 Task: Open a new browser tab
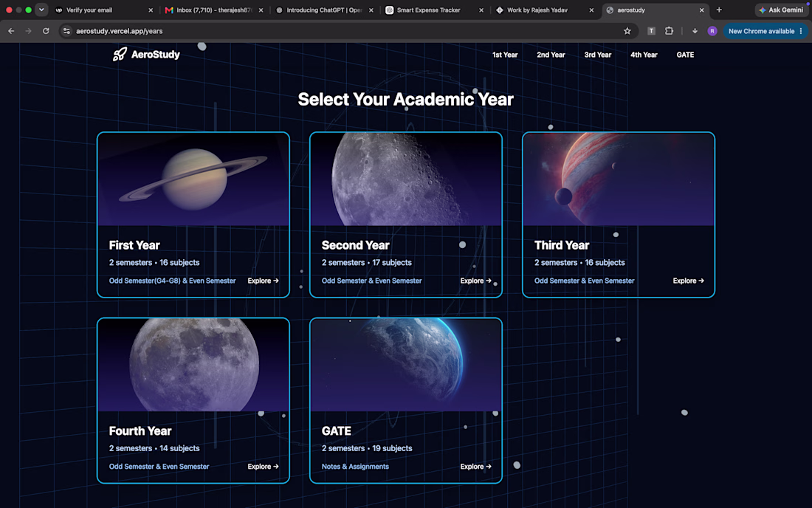(719, 10)
